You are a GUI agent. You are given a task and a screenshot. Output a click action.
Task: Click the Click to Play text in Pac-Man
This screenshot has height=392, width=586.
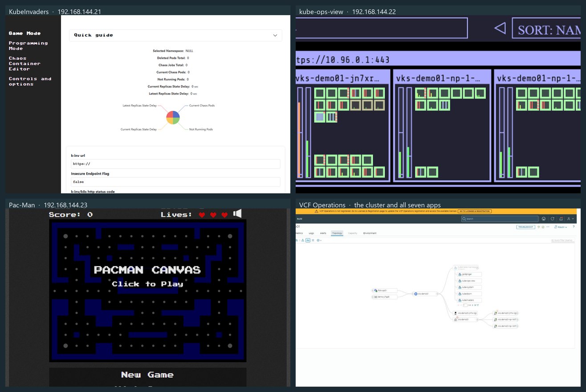tap(147, 284)
